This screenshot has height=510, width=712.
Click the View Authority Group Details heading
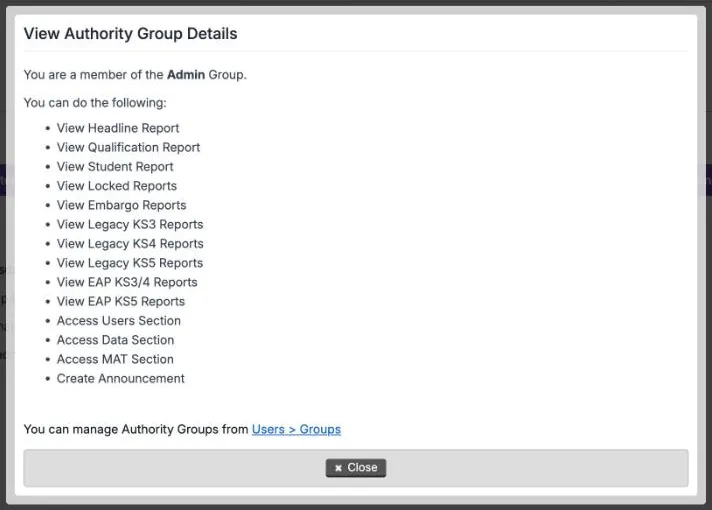pos(130,34)
